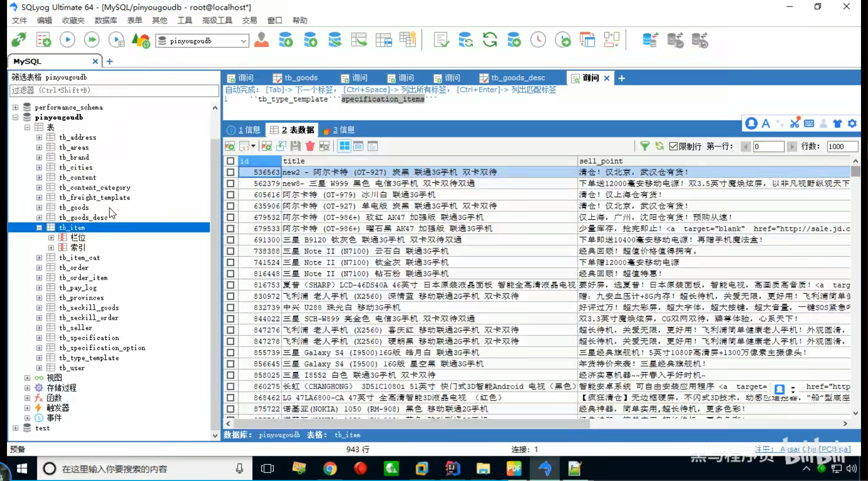Collapse the tb_item table node
The width and height of the screenshot is (868, 481).
point(39,227)
